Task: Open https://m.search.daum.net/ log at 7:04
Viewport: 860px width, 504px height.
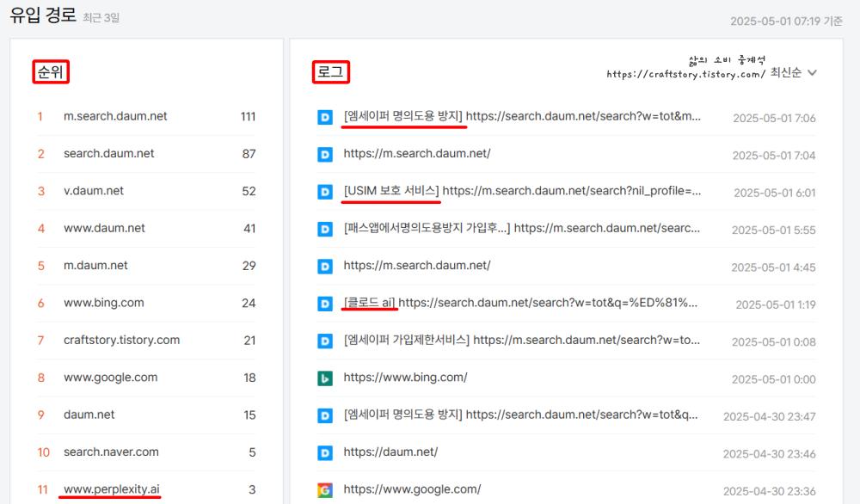Action: [417, 154]
